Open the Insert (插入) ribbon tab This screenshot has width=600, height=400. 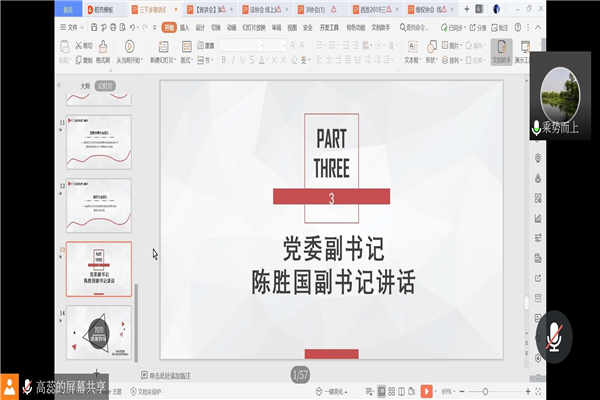(183, 29)
